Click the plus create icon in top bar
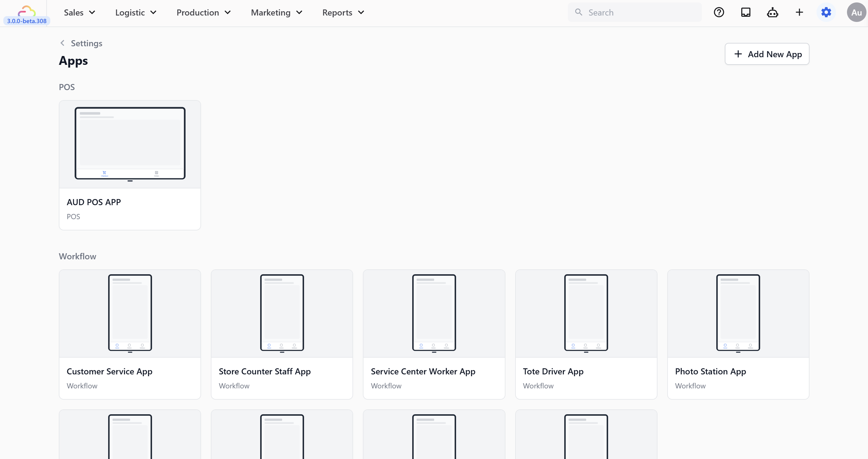The height and width of the screenshot is (459, 868). tap(799, 12)
